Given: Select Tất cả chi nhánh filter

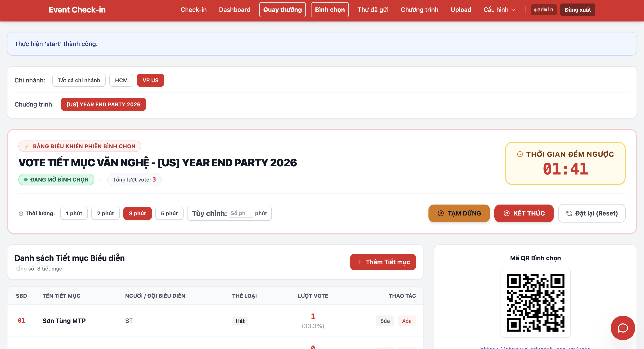Looking at the screenshot, I should 79,80.
